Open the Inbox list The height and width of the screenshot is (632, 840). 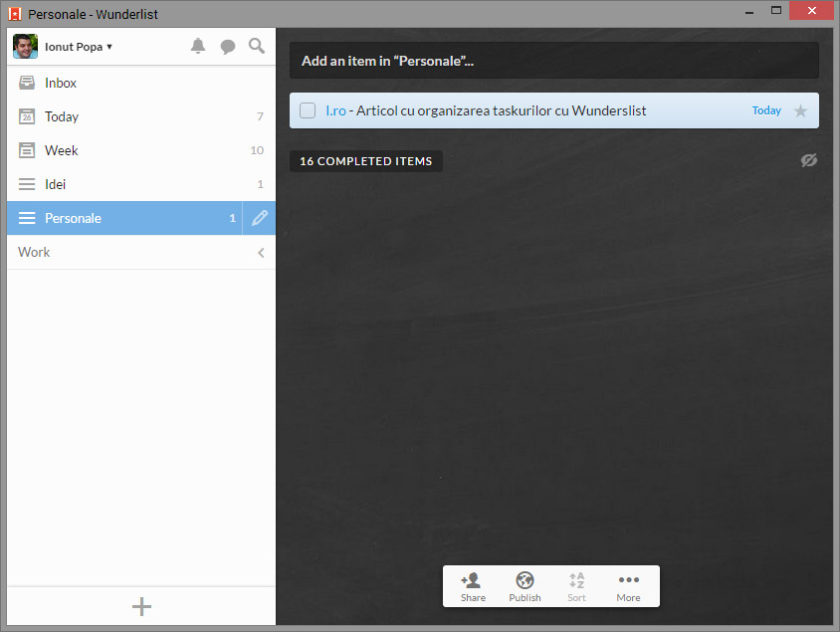[141, 83]
